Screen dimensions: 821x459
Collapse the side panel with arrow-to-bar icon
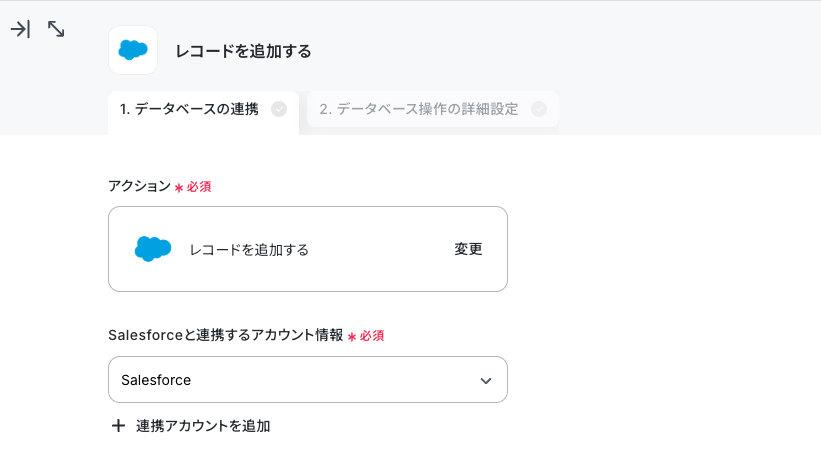[20, 29]
